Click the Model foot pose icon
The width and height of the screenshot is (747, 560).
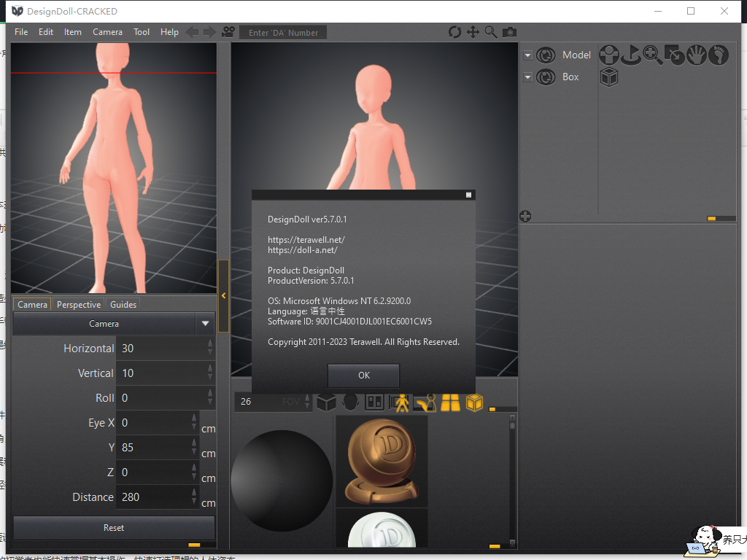pos(719,55)
